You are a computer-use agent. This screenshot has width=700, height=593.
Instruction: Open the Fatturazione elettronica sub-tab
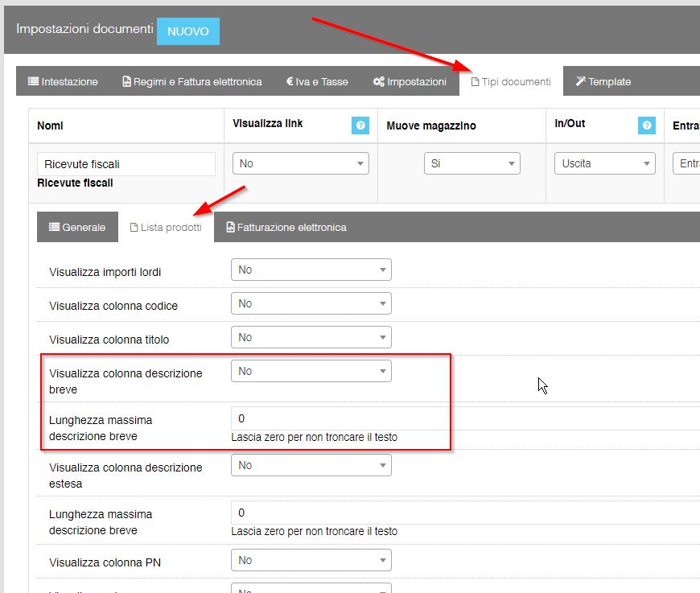[286, 227]
